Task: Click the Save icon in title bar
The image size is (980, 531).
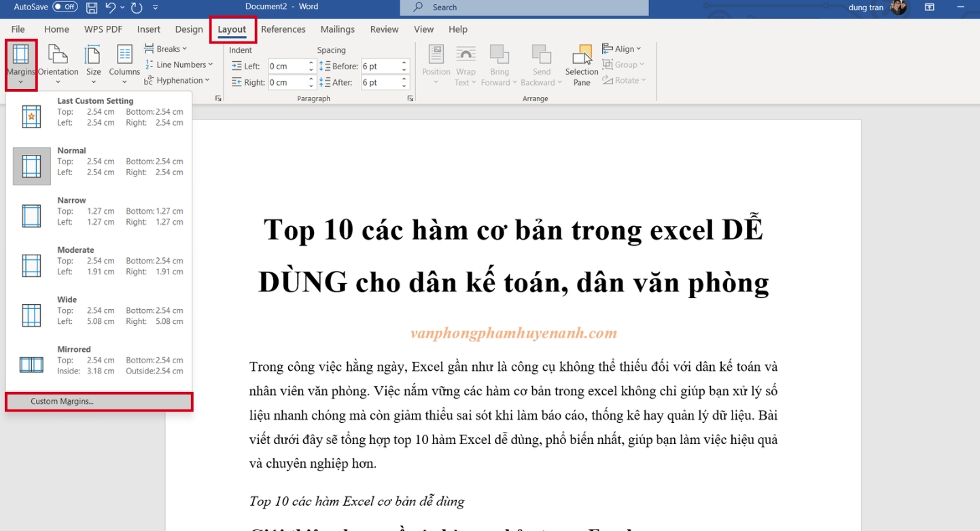Action: click(x=92, y=7)
